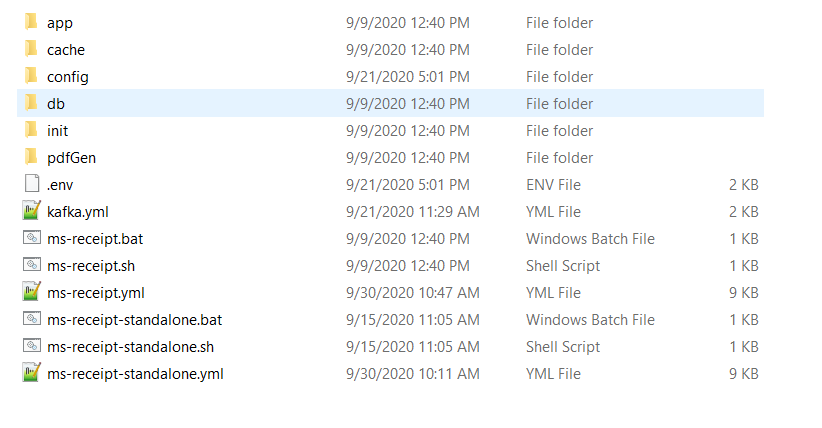
Task: Select the db folder name
Action: [55, 103]
